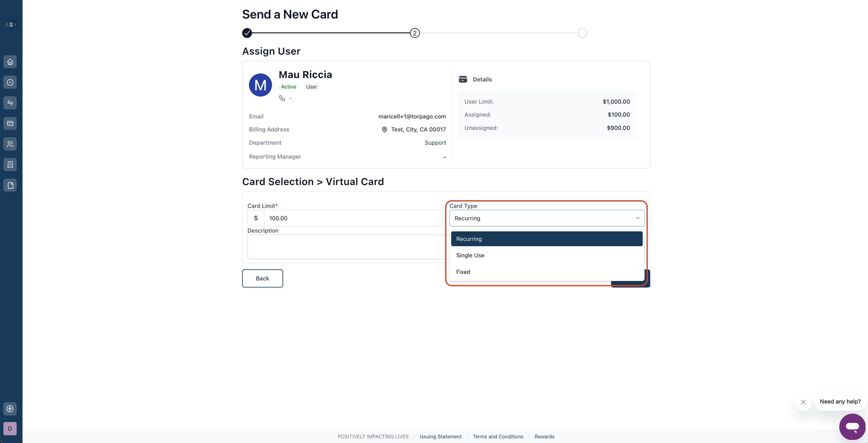Open the cards sidebar icon
Image resolution: width=868 pixels, height=443 pixels.
[10, 124]
